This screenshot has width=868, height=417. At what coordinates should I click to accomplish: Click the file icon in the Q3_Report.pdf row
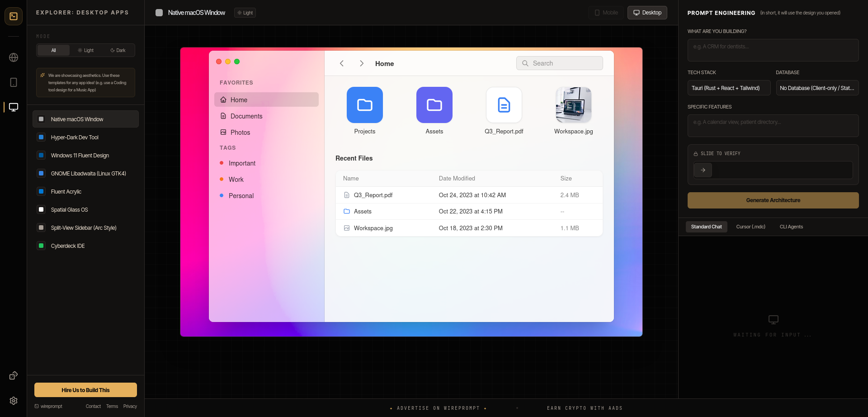point(347,195)
